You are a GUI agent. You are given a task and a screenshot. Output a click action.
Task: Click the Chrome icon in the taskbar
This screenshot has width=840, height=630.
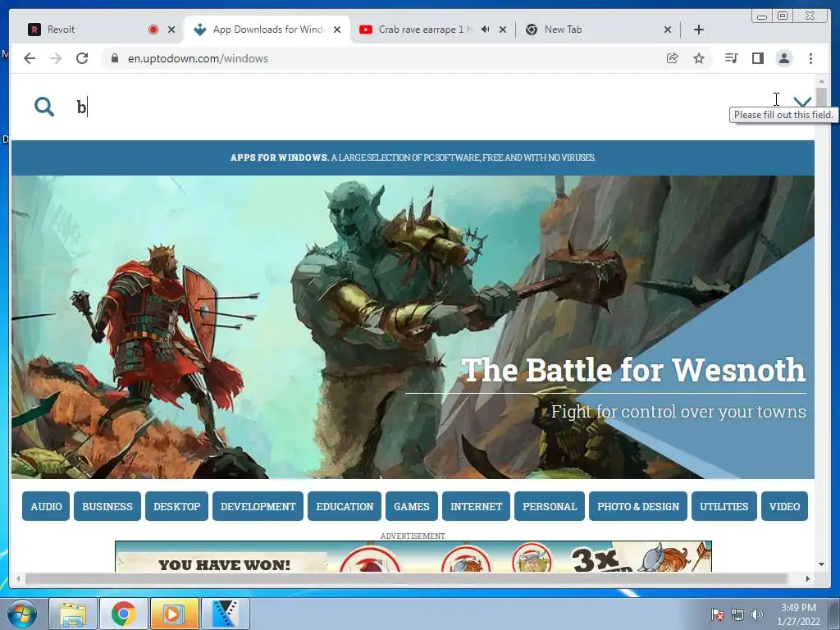tap(124, 614)
